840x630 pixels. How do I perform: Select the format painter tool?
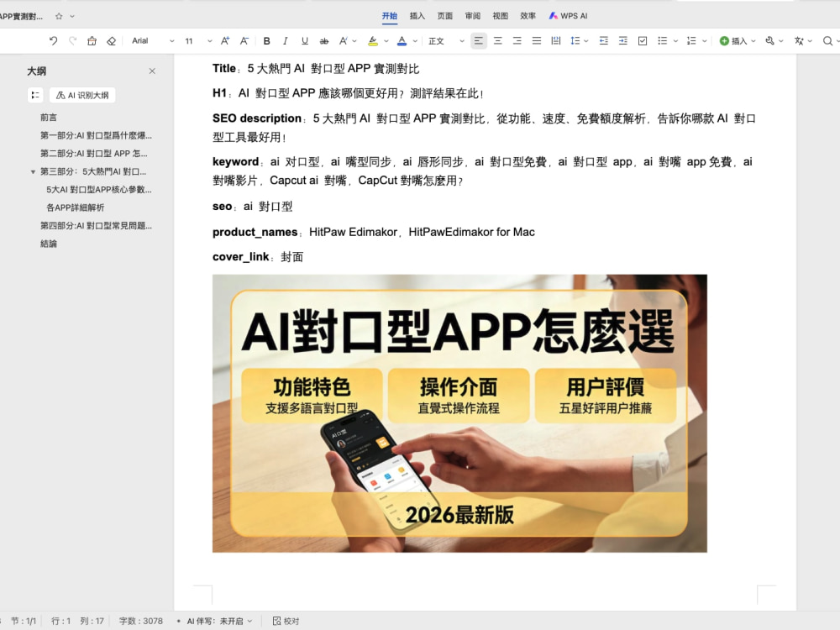(x=92, y=40)
